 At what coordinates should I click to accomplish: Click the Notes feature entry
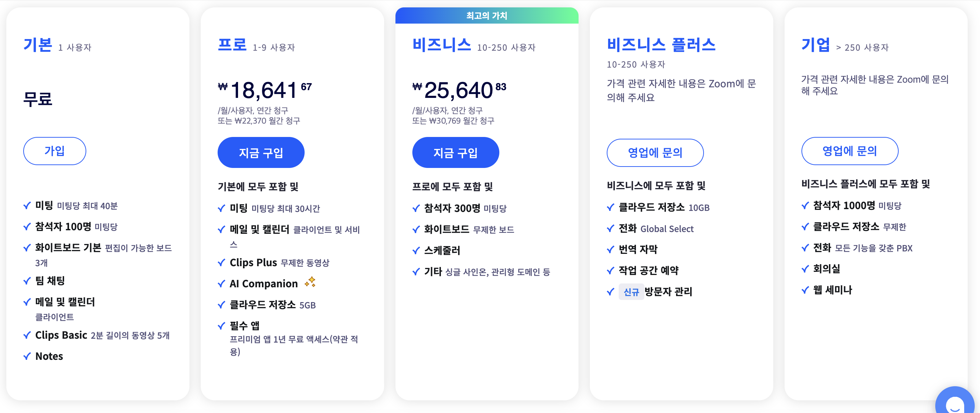pyautogui.click(x=49, y=356)
